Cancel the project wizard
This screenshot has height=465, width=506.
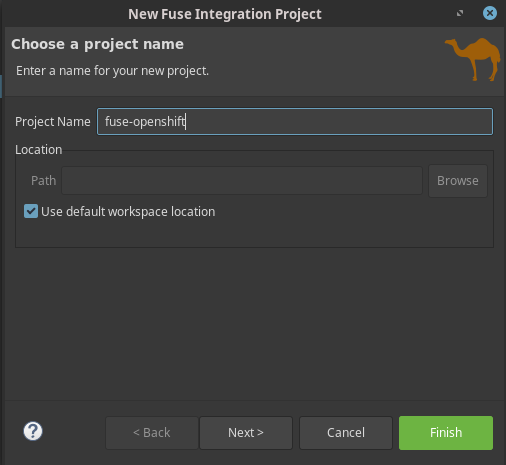[x=346, y=433]
